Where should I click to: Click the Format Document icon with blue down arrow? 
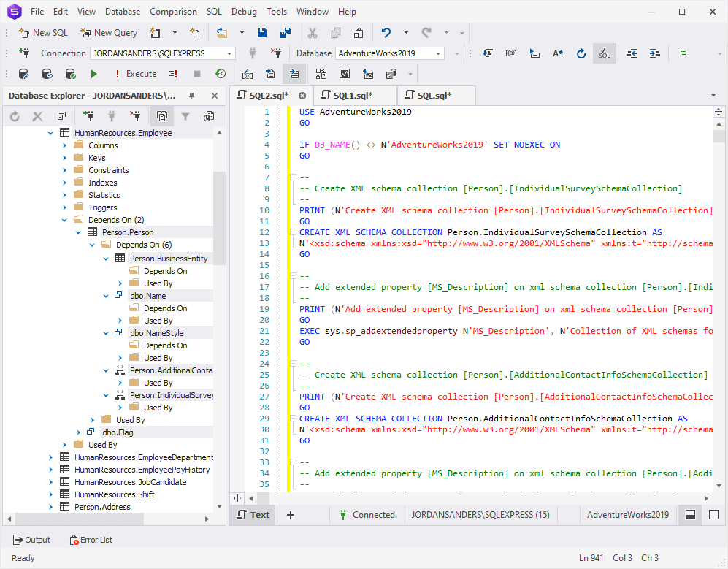pyautogui.click(x=488, y=53)
